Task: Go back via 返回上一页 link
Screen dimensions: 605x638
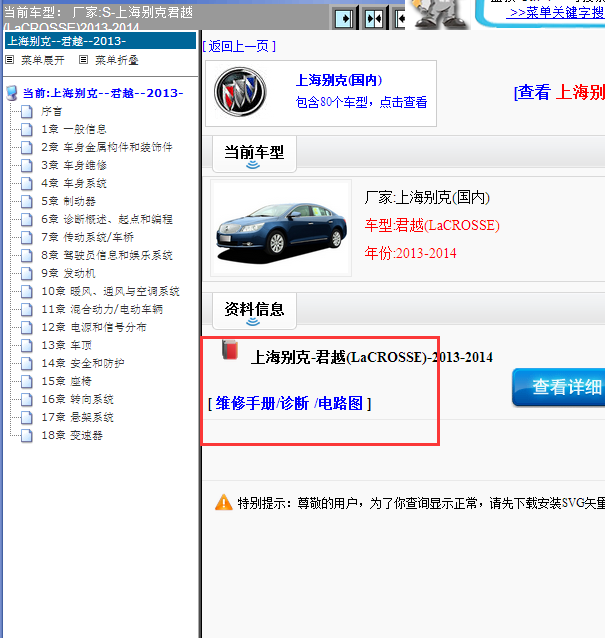Action: pos(239,46)
